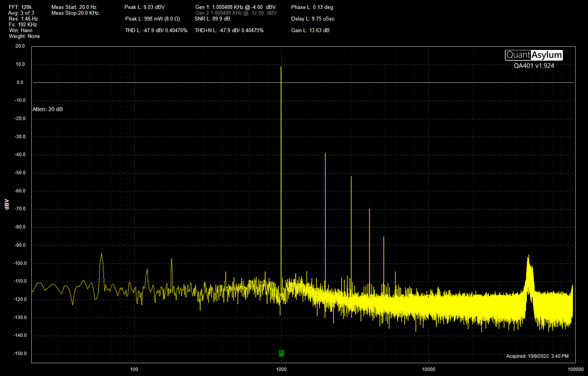The image size is (588, 376).
Task: Select the 'Fs: 192 KHz' readout
Action: (23, 25)
